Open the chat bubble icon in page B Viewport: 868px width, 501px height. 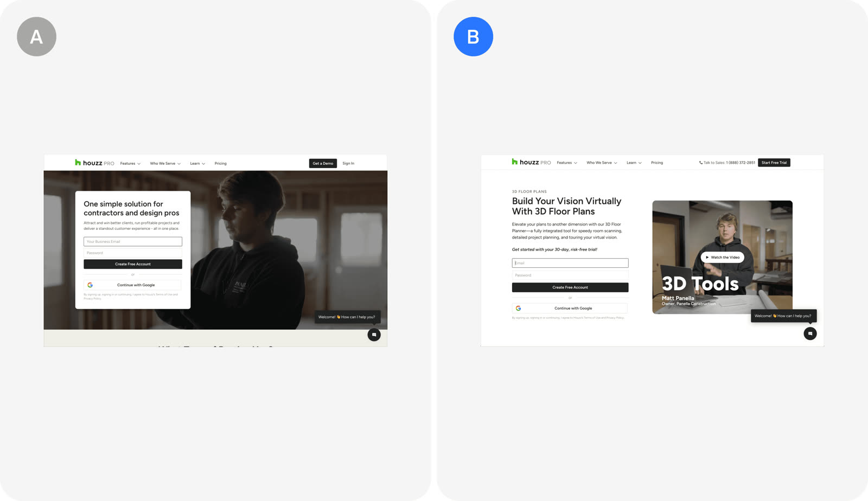(x=810, y=333)
